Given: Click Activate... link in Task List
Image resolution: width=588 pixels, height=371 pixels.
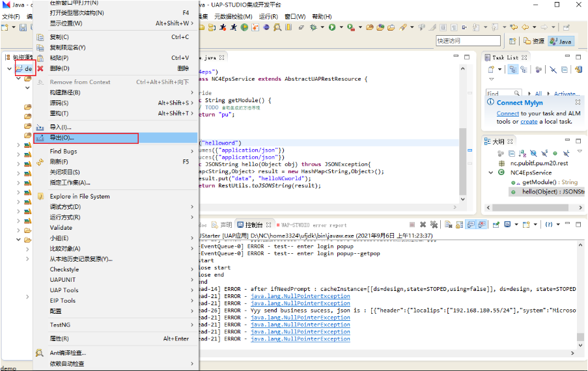Looking at the screenshot, I should (567, 94).
